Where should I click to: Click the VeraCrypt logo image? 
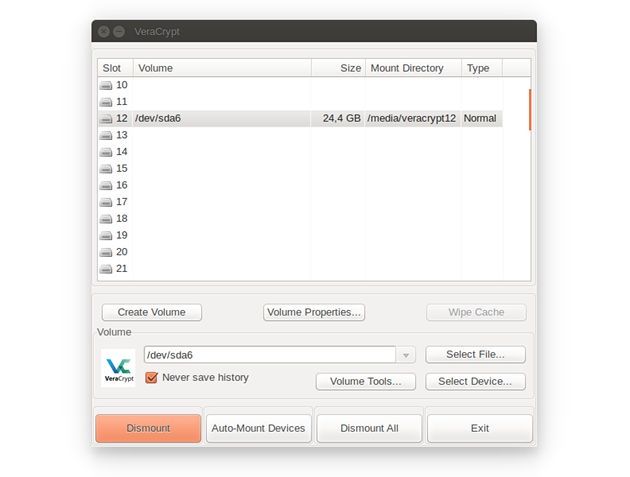coord(119,368)
